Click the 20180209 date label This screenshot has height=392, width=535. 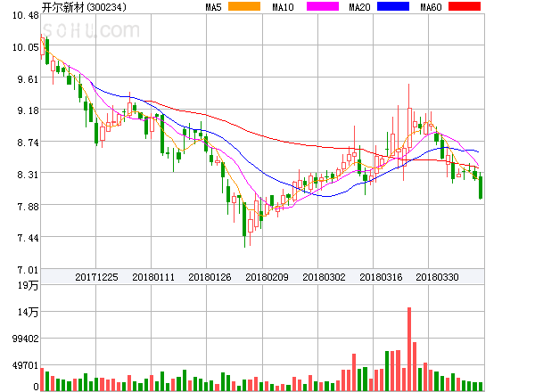[x=267, y=277]
